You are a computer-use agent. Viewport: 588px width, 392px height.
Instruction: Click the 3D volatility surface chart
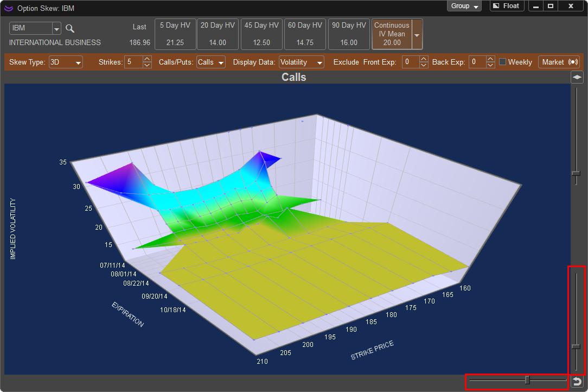287,229
